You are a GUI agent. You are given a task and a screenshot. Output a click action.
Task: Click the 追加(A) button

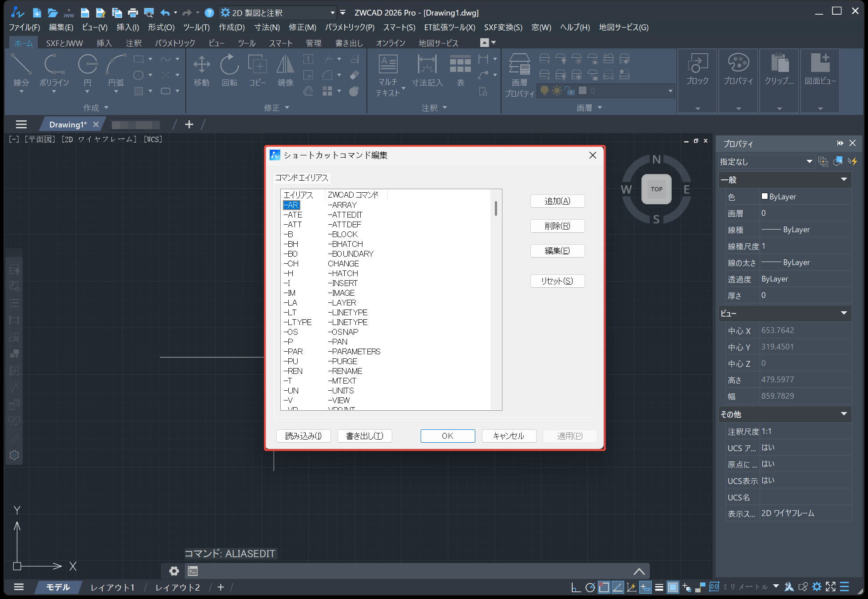point(557,201)
